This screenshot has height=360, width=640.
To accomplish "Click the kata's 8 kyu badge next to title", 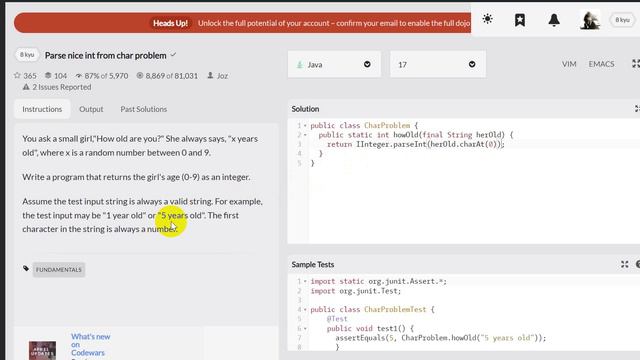I will (27, 55).
